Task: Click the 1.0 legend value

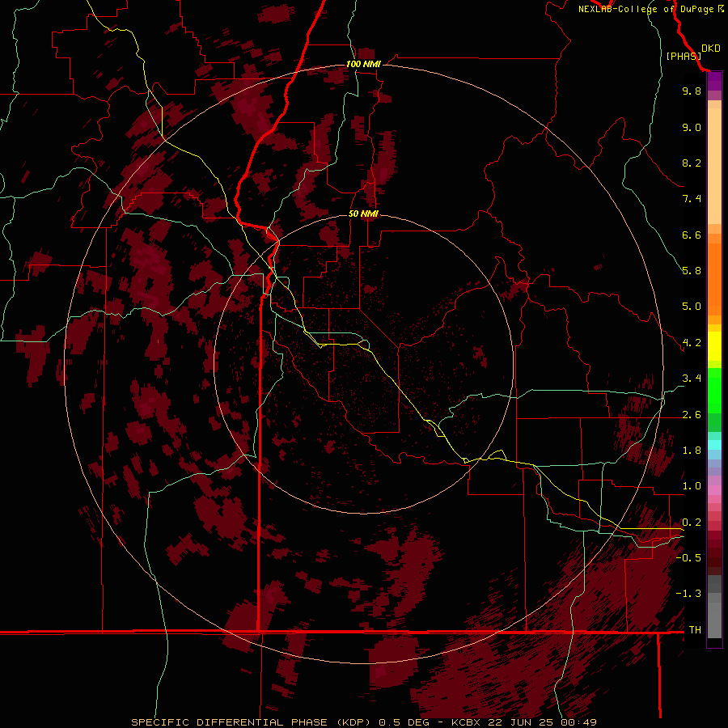Action: 692,486
